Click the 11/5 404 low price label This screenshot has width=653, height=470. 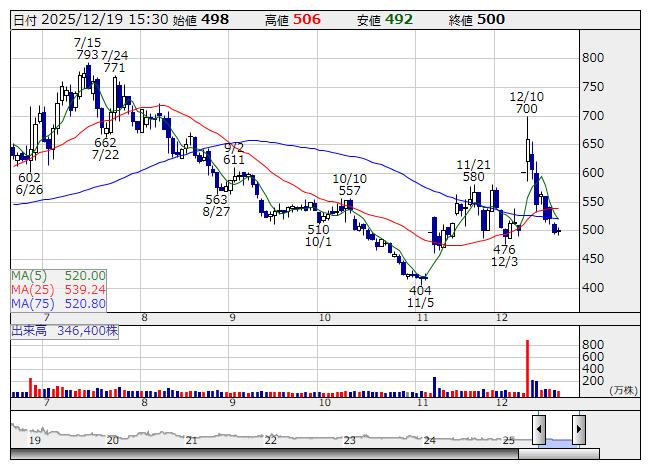420,296
